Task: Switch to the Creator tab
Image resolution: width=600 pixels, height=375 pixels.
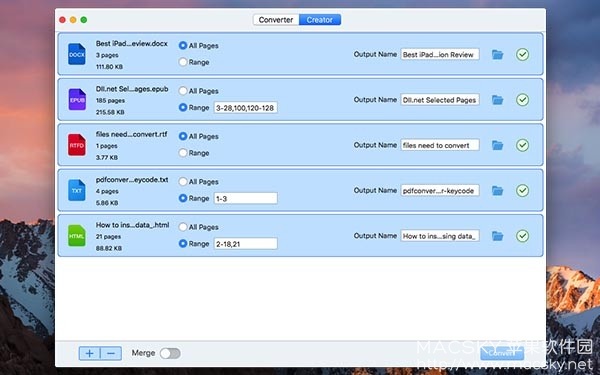Action: click(x=320, y=20)
